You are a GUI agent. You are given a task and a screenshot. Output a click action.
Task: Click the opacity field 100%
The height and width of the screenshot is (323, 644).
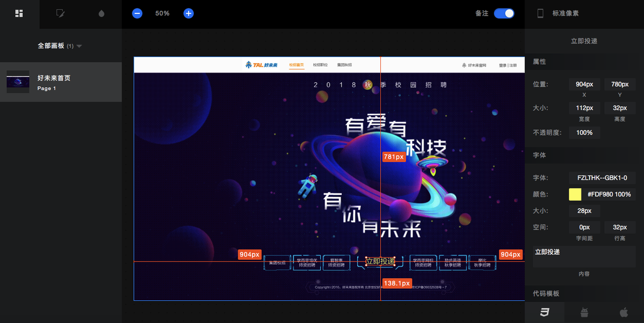(584, 133)
